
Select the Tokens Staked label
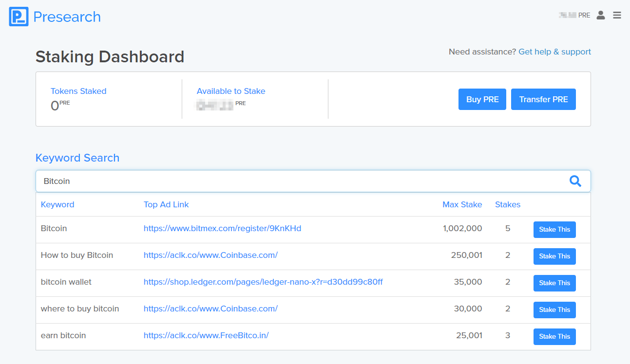tap(78, 91)
